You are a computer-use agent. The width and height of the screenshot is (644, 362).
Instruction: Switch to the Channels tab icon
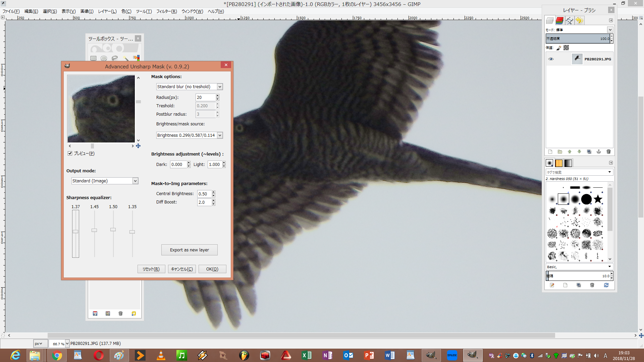coord(559,20)
